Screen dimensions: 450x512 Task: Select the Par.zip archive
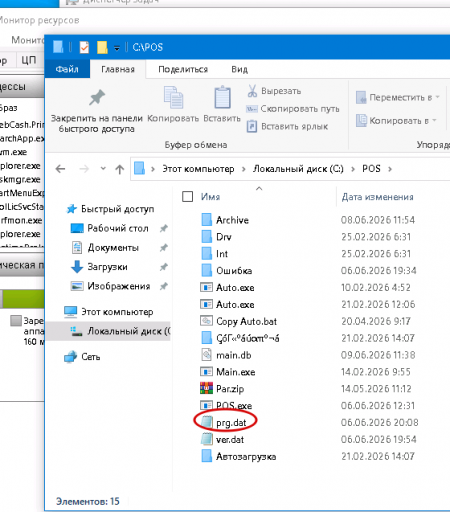(222, 389)
